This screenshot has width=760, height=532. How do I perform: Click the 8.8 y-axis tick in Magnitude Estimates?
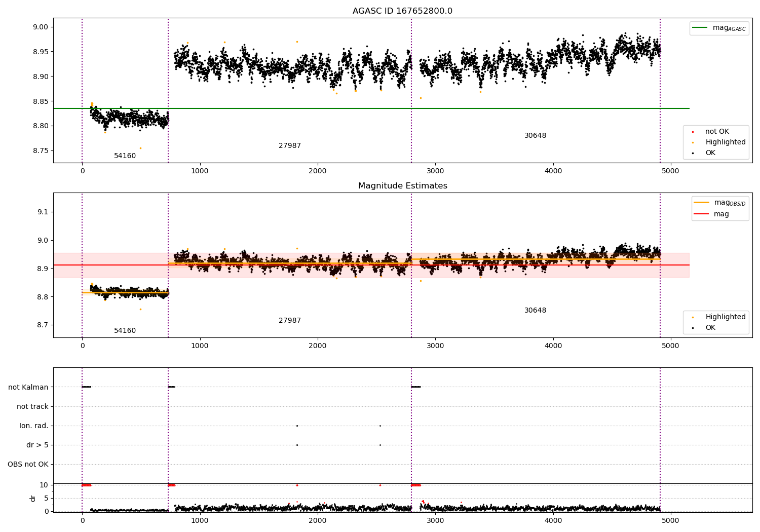[x=42, y=297]
